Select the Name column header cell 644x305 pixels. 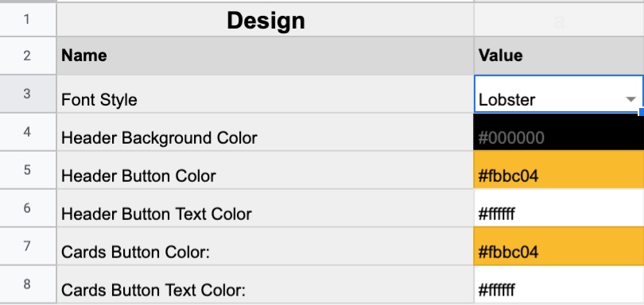coord(266,56)
